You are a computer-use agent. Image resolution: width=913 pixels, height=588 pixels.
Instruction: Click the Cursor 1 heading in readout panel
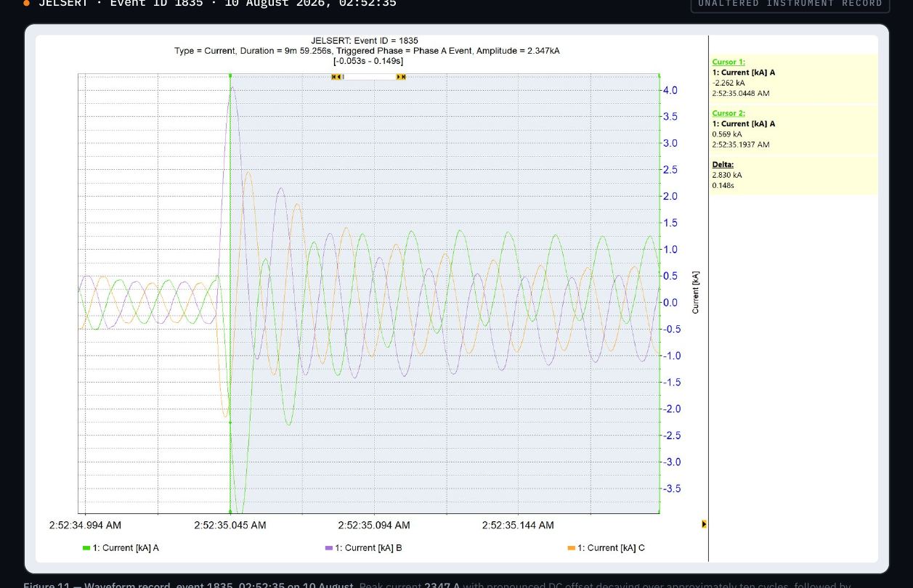(729, 62)
